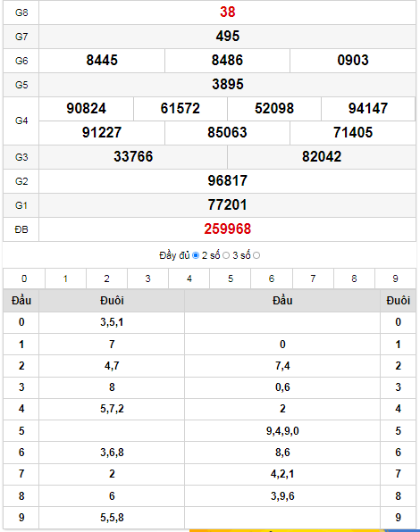Click digit filter tab 1
The image size is (420, 532).
point(65,278)
